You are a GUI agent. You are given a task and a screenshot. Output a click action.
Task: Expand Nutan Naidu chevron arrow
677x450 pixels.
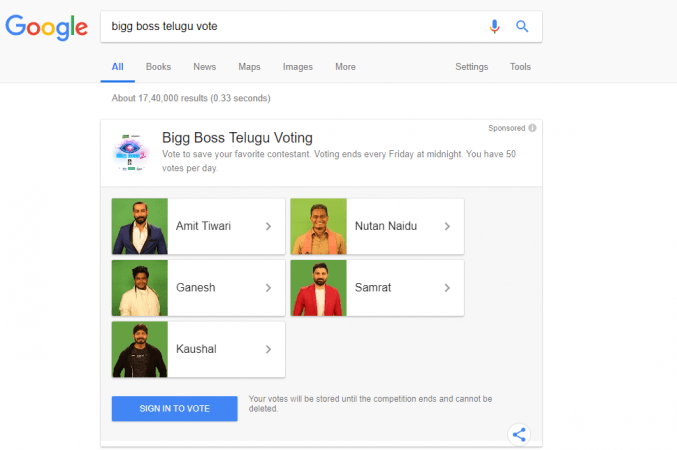click(446, 226)
